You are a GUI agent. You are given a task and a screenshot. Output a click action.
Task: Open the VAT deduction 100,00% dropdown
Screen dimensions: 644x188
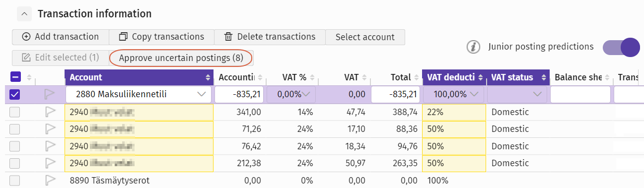point(453,94)
